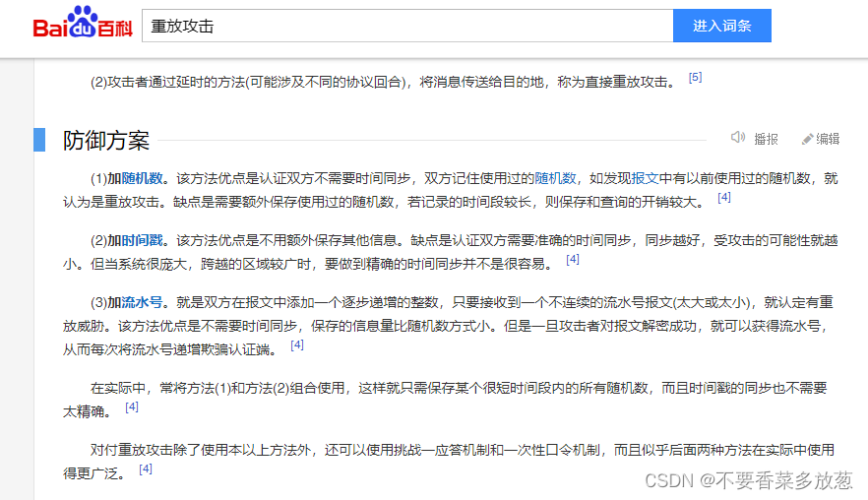The width and height of the screenshot is (868, 500).
Task: Open the 报文 link in item (1)
Action: click(645, 178)
